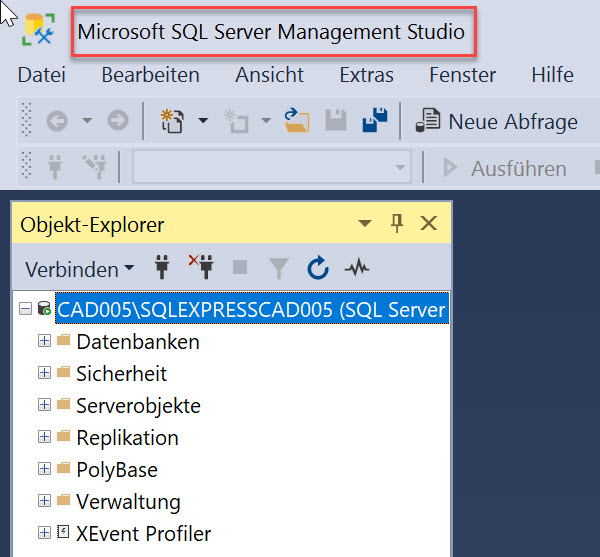The width and height of the screenshot is (600, 557).
Task: Close the Objekt-Explorer panel
Action: click(x=429, y=223)
